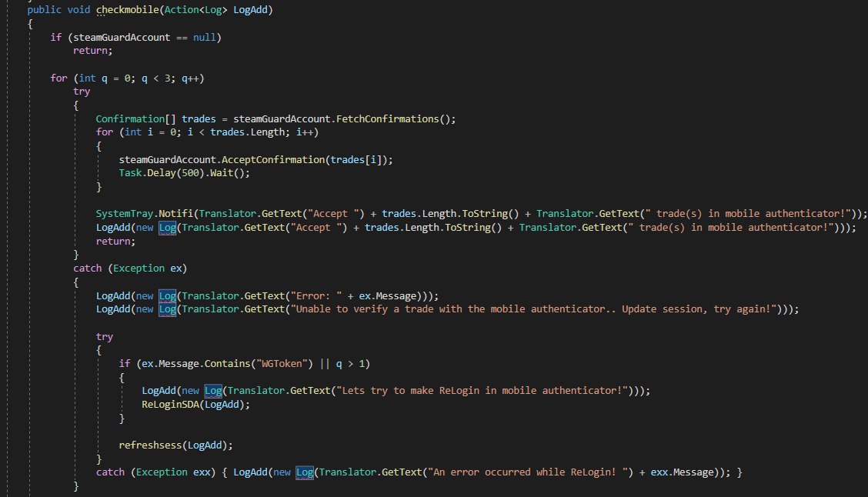Click 'trades.Length' in the inner for loop
This screenshot has height=497, width=868.
249,132
